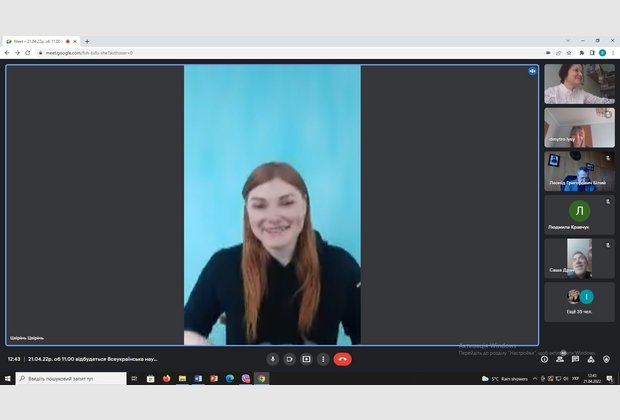Open the host controls shield icon

point(606,359)
